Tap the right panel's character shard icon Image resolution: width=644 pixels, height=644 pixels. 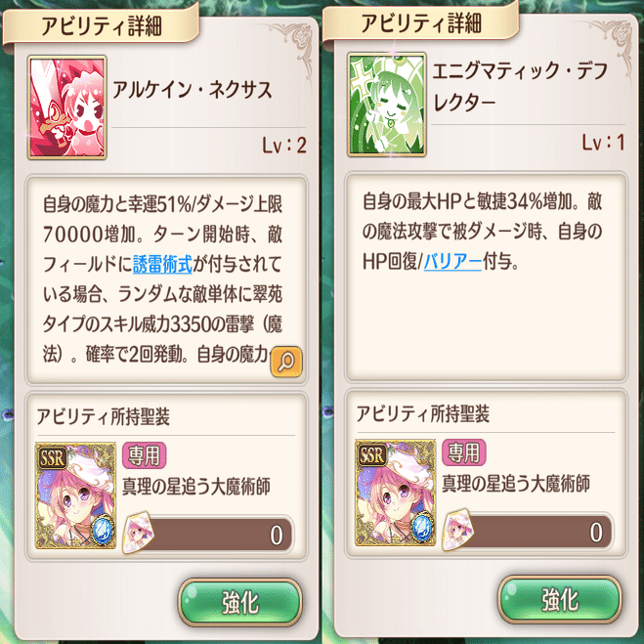coord(458,531)
